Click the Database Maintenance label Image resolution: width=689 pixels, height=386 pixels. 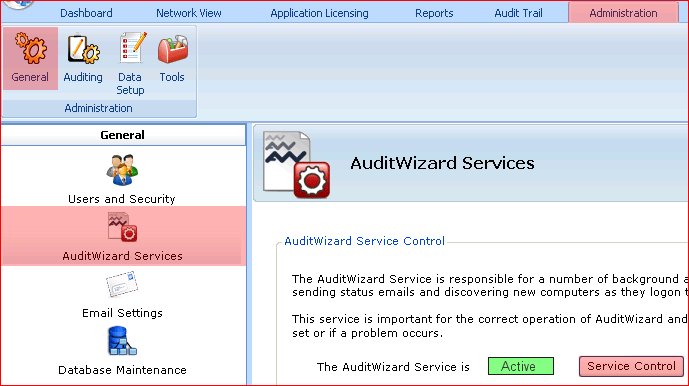point(122,370)
